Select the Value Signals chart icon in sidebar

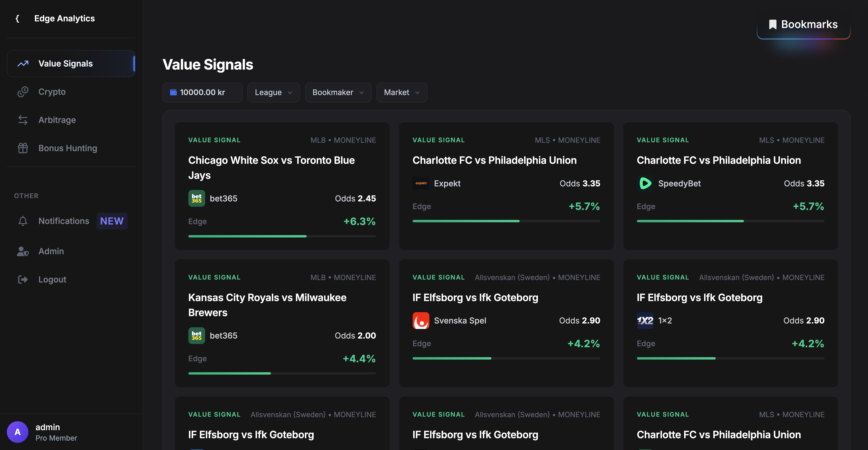23,63
